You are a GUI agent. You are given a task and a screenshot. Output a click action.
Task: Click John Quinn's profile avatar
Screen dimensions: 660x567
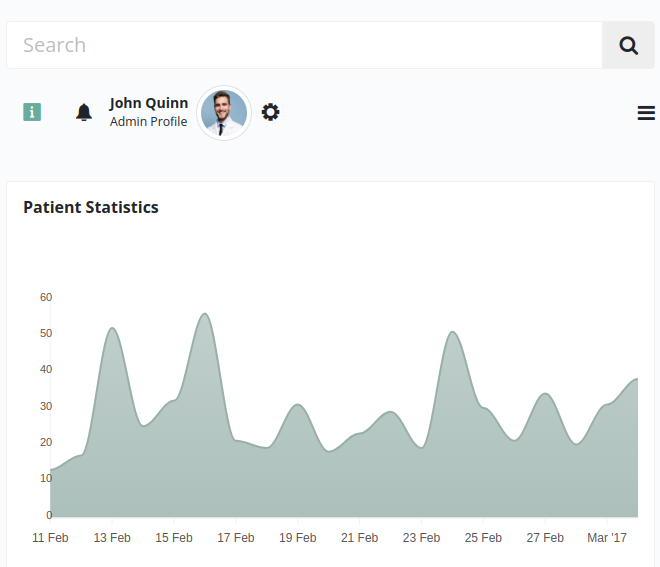(224, 113)
